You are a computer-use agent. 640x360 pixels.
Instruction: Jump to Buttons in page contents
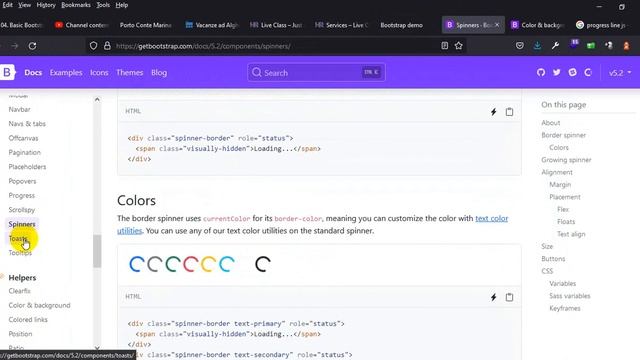pyautogui.click(x=553, y=259)
